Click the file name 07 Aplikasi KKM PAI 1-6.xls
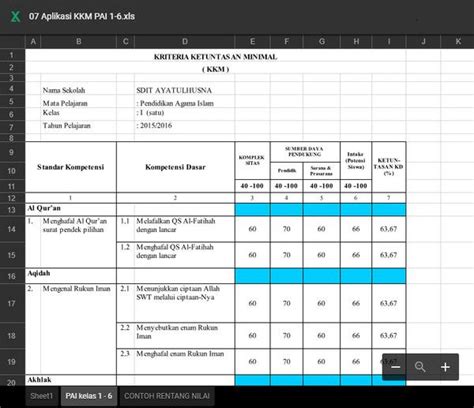 [x=82, y=16]
